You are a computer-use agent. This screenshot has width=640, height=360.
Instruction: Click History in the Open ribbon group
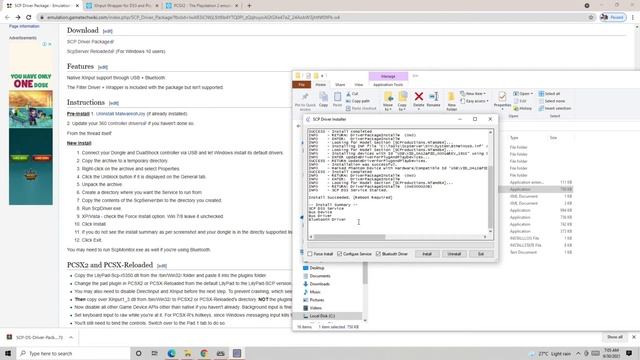523,109
